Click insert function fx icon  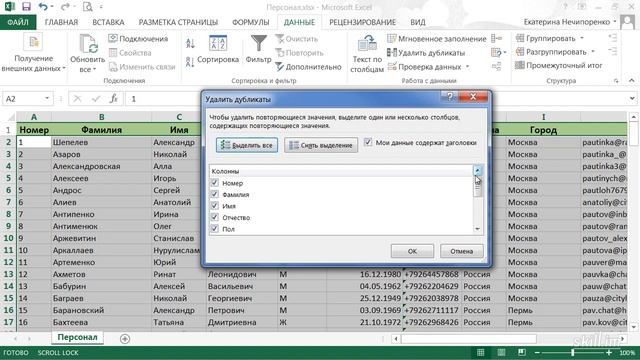pyautogui.click(x=113, y=98)
